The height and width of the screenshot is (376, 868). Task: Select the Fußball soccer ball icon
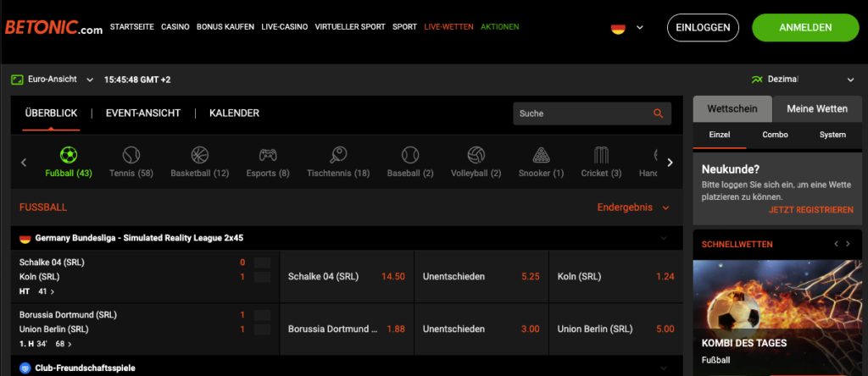click(x=69, y=155)
